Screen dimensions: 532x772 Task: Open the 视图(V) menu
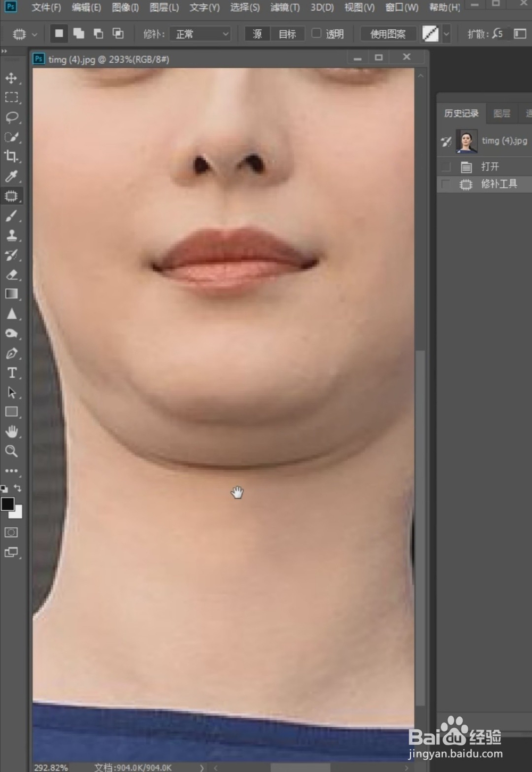(x=360, y=7)
